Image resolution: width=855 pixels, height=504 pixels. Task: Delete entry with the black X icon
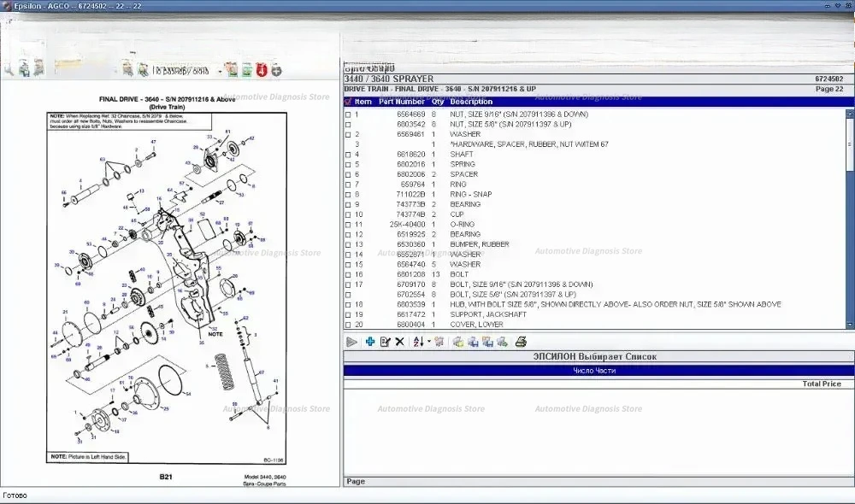coord(399,342)
